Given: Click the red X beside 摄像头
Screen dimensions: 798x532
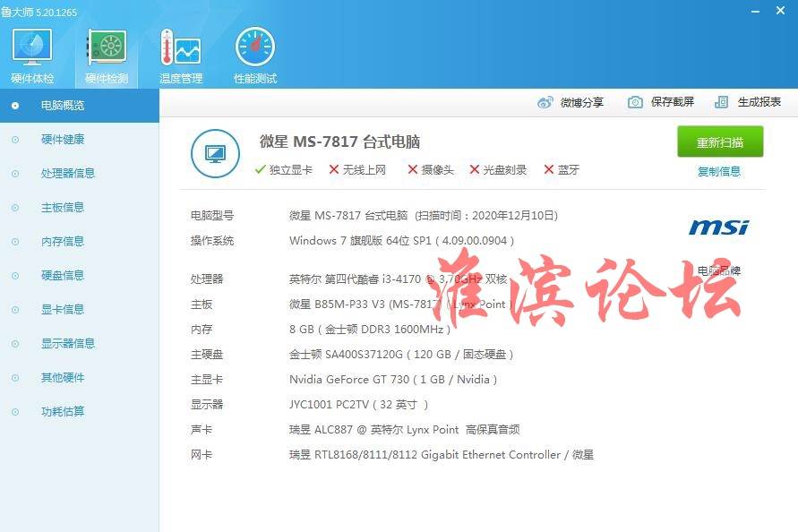Looking at the screenshot, I should click(413, 169).
